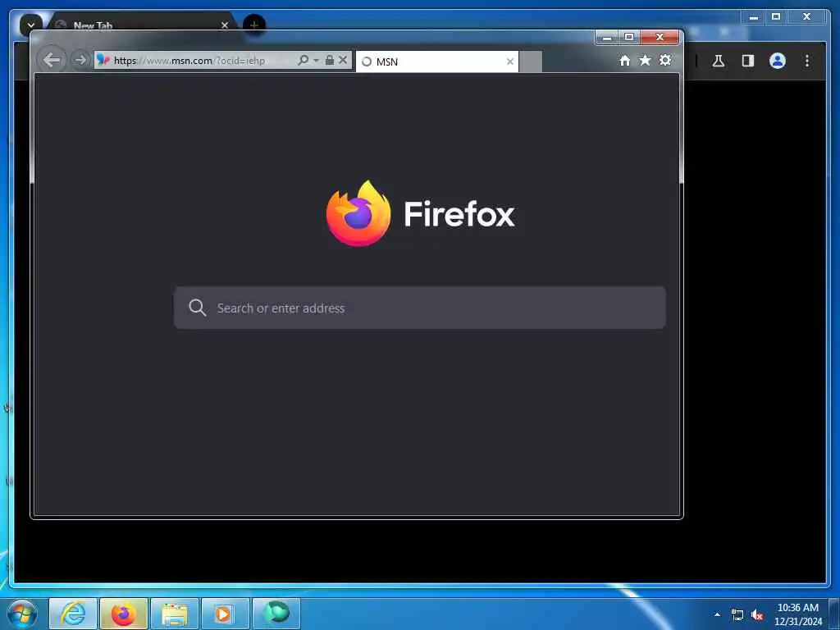
Task: Open the clock showing 10:36 AM
Action: click(x=797, y=614)
